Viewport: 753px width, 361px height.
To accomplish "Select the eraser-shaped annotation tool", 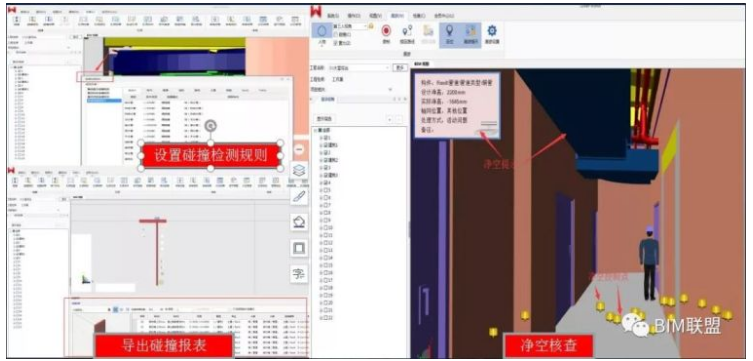I will 299,222.
